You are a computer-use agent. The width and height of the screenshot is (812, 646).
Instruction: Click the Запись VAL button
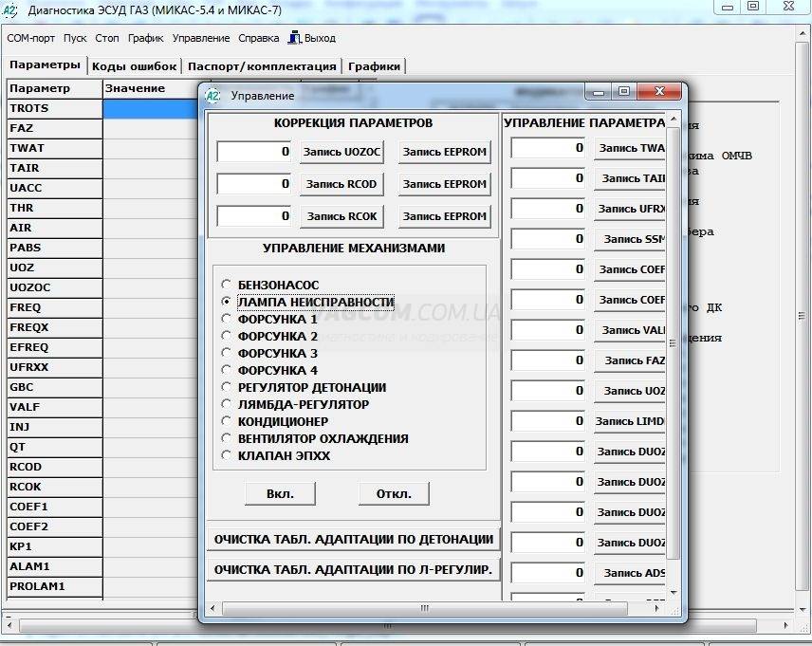tap(630, 330)
